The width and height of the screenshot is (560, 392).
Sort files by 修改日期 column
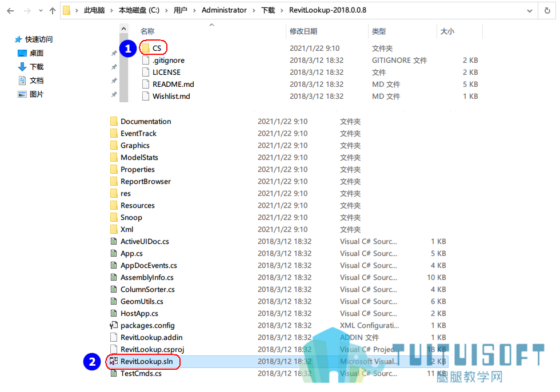tap(303, 31)
